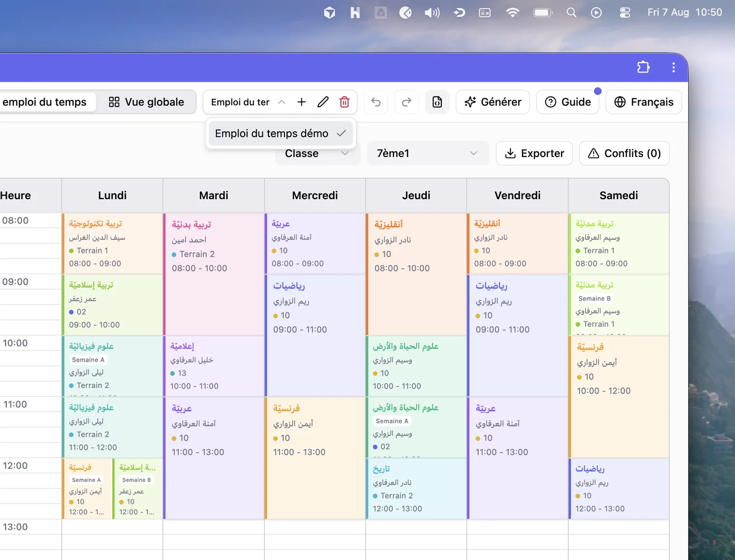Open Mardi 10:00 - 11:00 إعلاميّة card
Viewport: 735px width, 560px height.
pos(214,366)
